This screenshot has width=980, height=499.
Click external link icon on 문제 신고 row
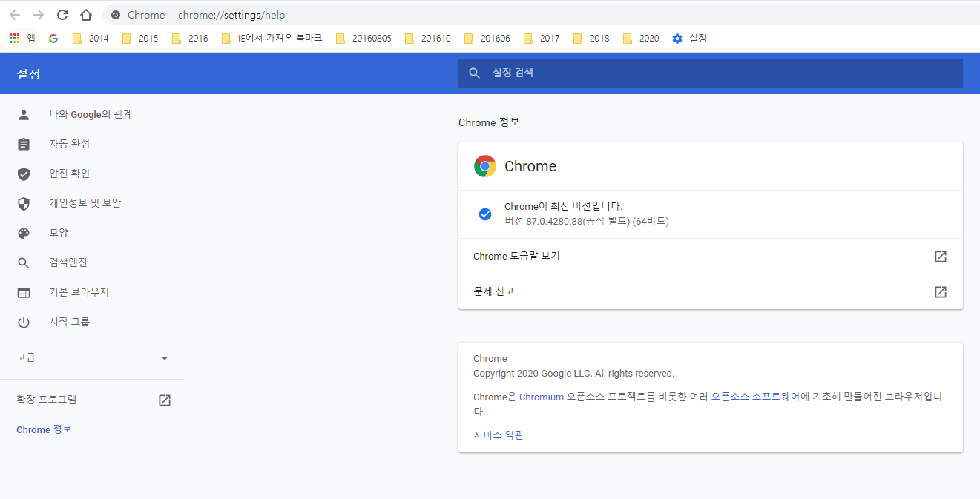[941, 292]
